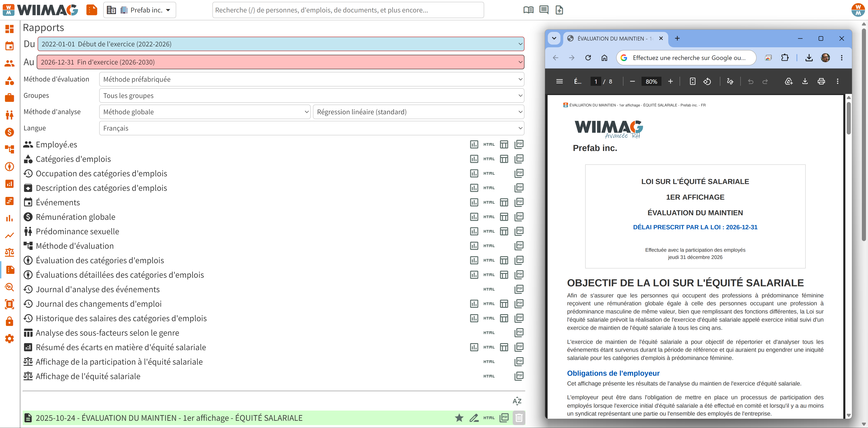Rotate the PDF page in viewer toolbar
The image size is (868, 428).
(x=707, y=81)
